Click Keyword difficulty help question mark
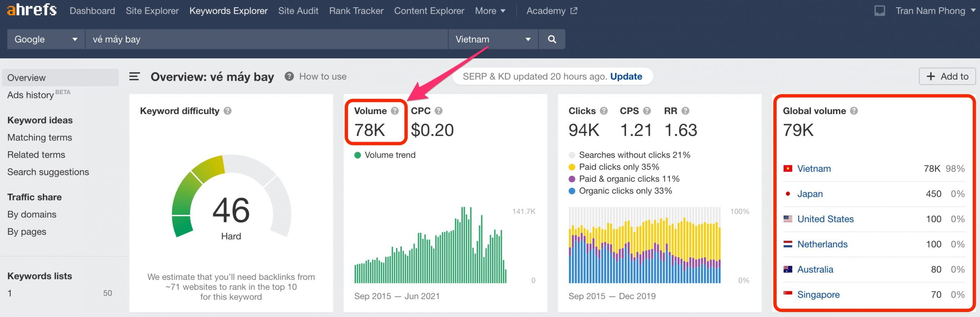This screenshot has height=317, width=980. pyautogui.click(x=228, y=111)
